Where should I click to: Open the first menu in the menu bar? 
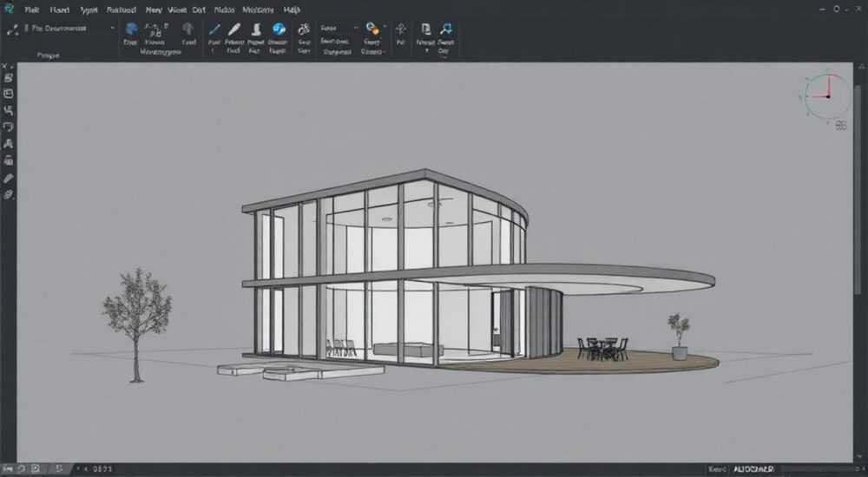tap(31, 10)
